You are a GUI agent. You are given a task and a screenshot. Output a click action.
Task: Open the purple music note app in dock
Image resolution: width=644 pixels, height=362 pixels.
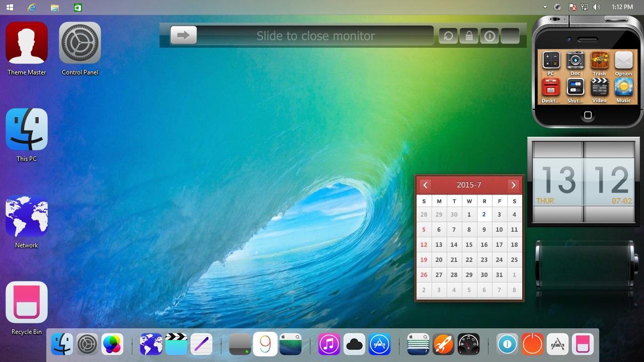pos(330,344)
